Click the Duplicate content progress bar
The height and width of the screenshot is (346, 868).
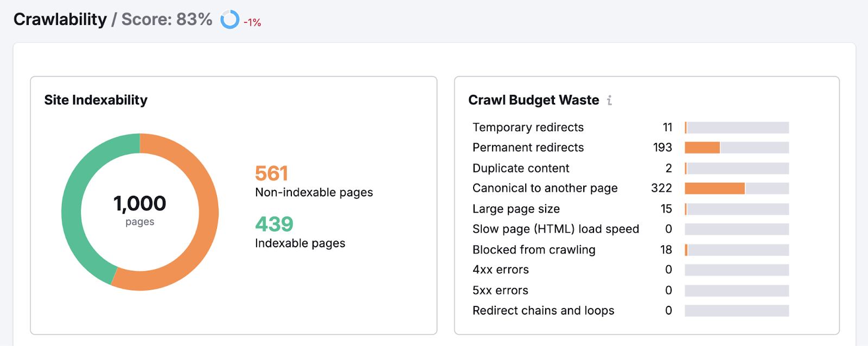click(x=737, y=168)
